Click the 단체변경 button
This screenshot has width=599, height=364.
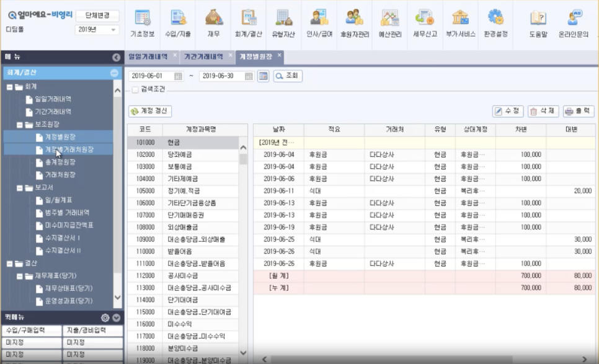point(97,16)
